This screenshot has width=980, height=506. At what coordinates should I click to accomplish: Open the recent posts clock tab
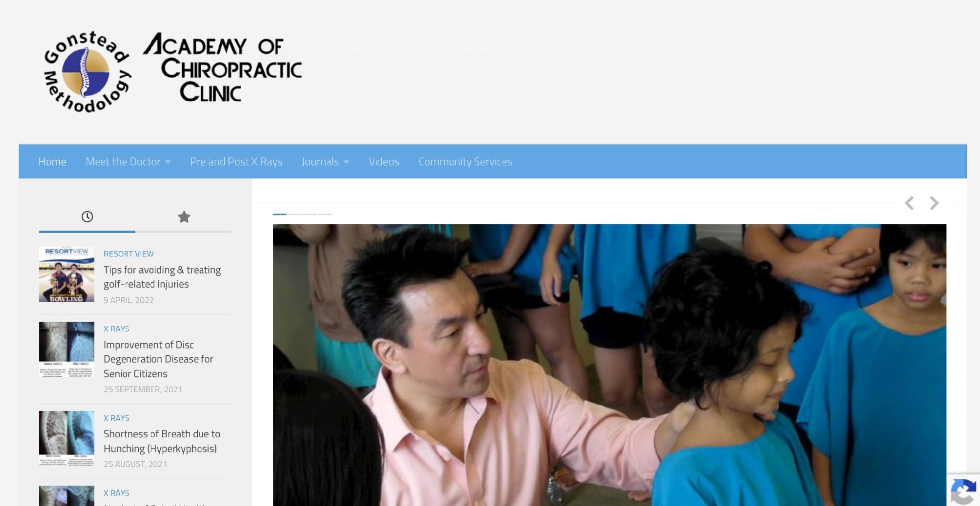click(x=87, y=217)
